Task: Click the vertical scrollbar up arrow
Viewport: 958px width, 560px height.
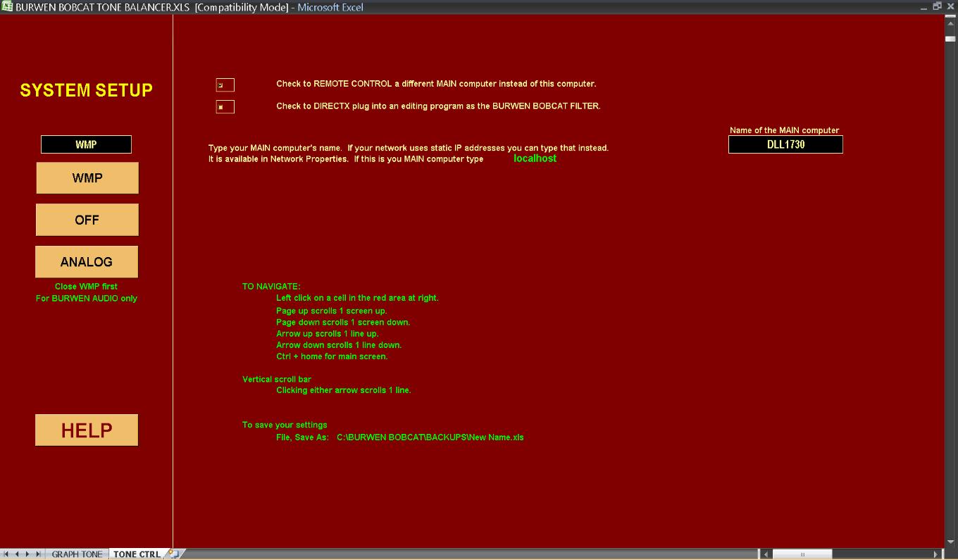Action: [950, 23]
